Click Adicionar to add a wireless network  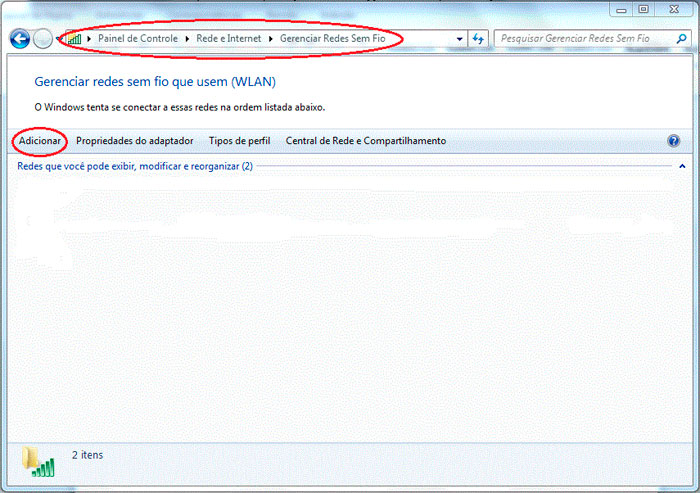[x=40, y=141]
